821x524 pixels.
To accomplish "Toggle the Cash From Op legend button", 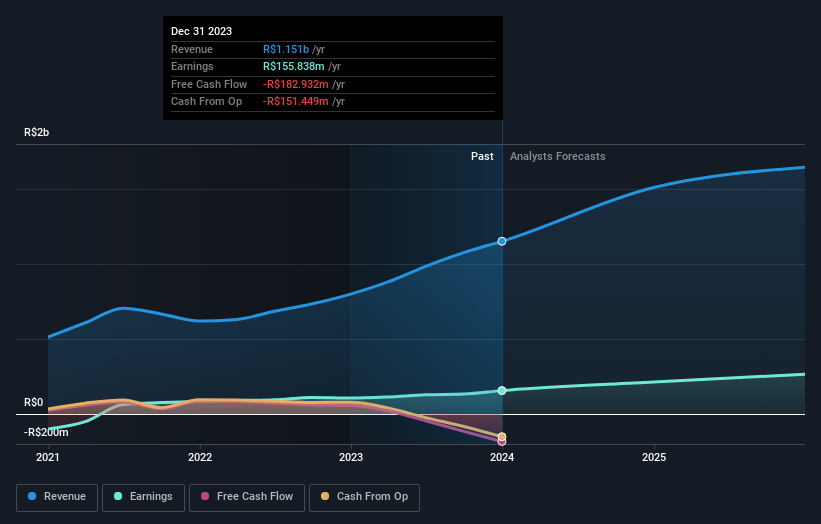I will pyautogui.click(x=364, y=497).
